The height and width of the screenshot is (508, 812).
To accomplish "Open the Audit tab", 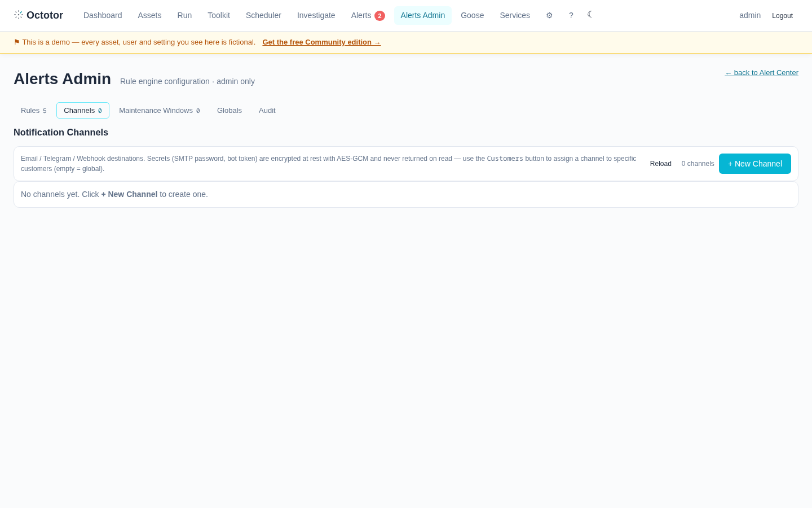I will click(267, 111).
